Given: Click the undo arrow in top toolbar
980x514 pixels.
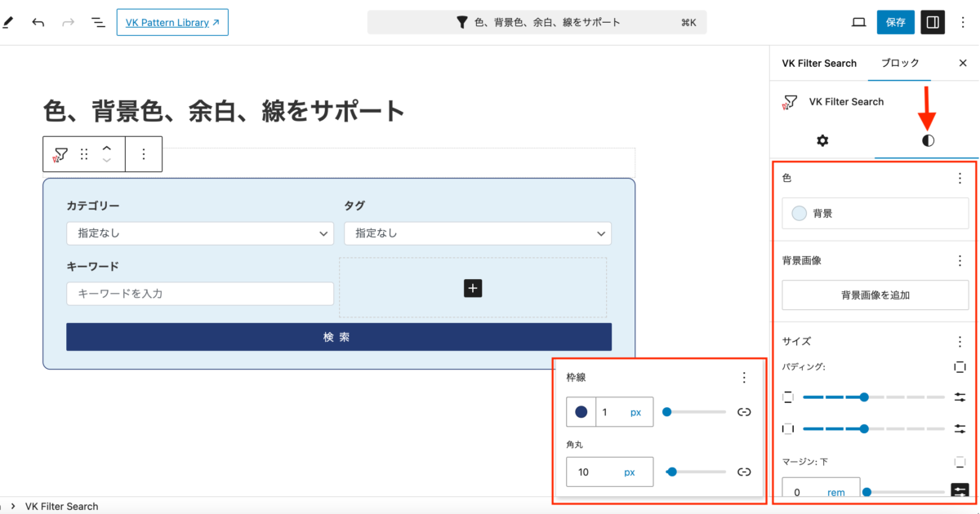Looking at the screenshot, I should (38, 22).
